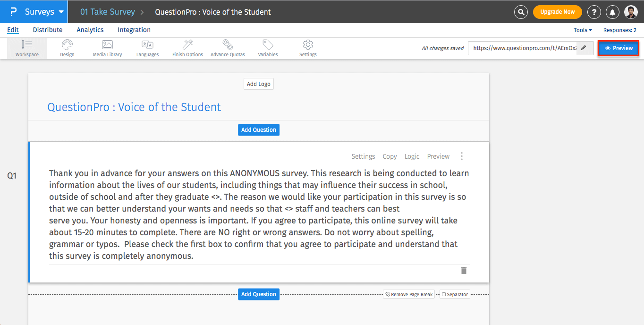The height and width of the screenshot is (325, 644).
Task: Switch to the Analytics tab
Action: tap(90, 30)
